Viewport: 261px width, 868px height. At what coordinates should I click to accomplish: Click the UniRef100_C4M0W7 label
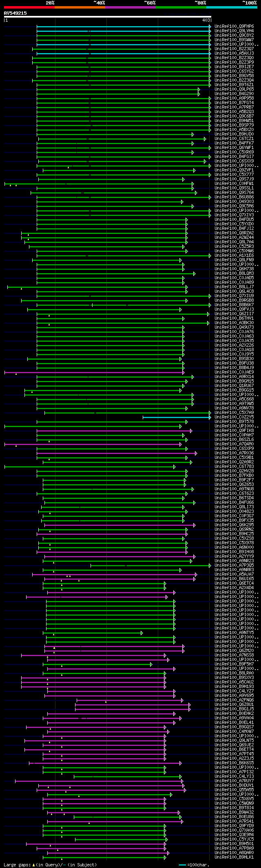coord(234,731)
